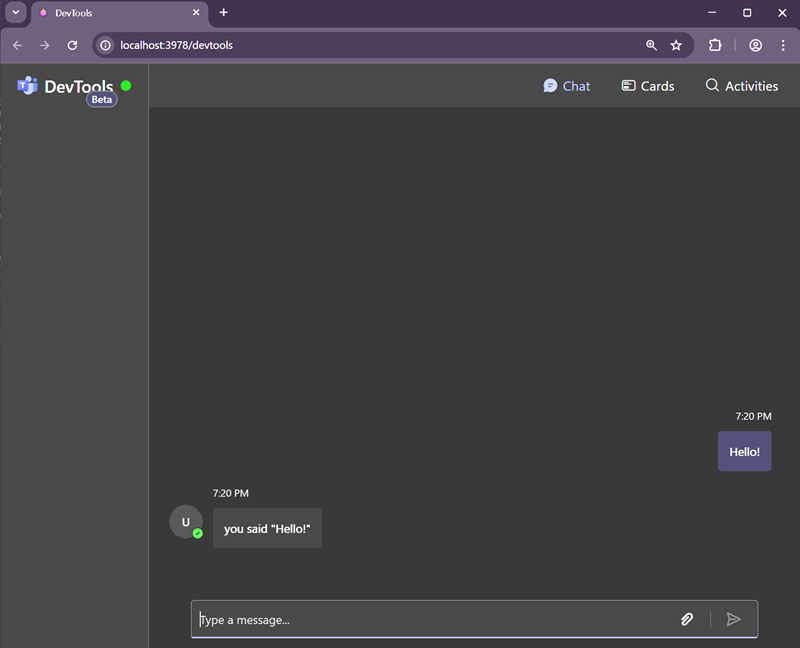Viewport: 800px width, 648px height.
Task: Select the Chat tab
Action: tap(566, 86)
